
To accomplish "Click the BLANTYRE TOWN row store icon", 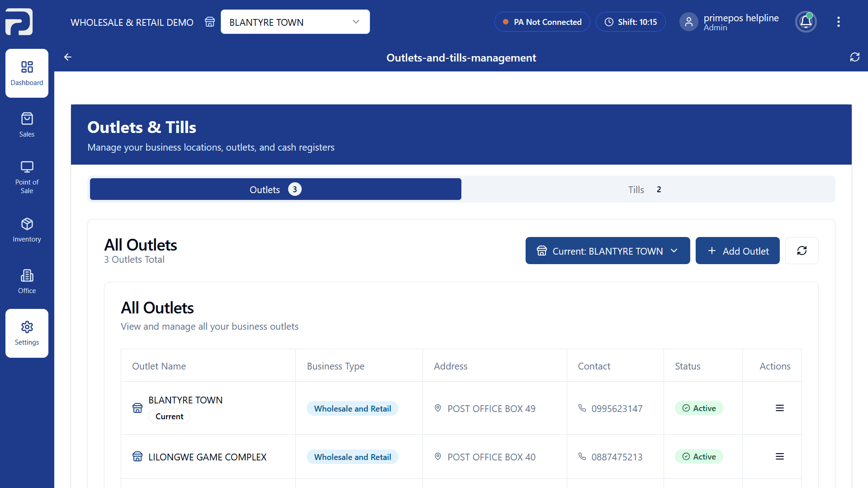I will pos(137,408).
